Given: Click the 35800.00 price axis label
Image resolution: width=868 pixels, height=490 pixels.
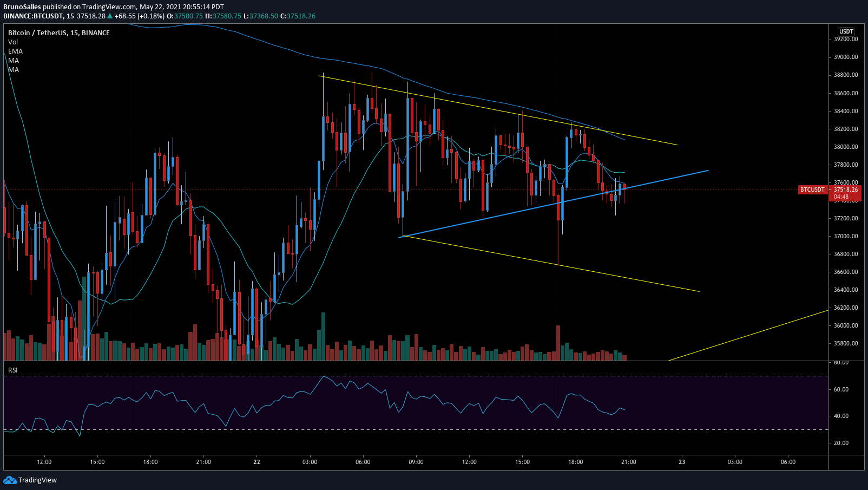Looking at the screenshot, I should (846, 343).
